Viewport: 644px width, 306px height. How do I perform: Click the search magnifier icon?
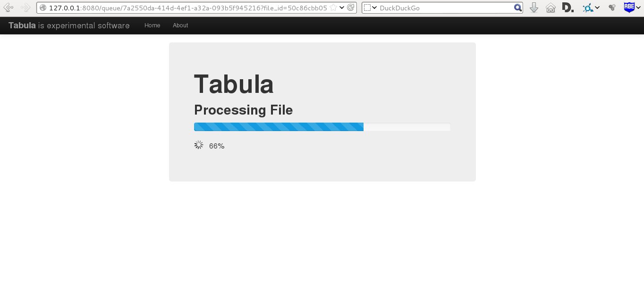pyautogui.click(x=517, y=8)
